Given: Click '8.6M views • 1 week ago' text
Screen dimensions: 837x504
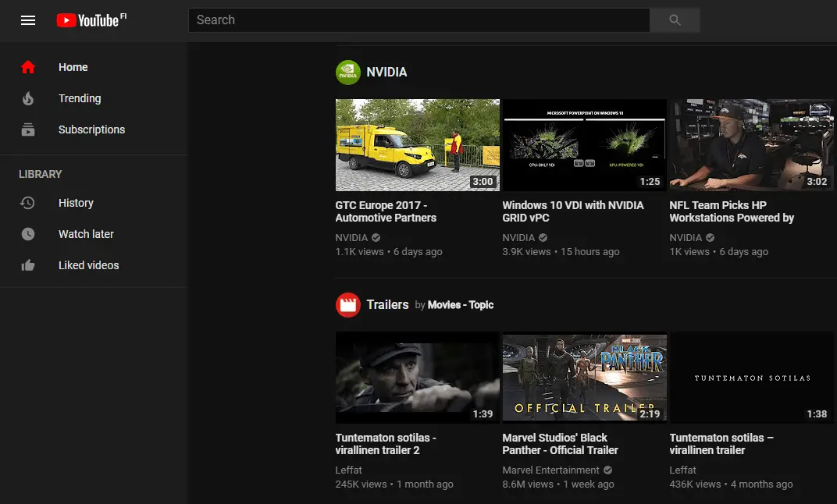Looking at the screenshot, I should 558,484.
